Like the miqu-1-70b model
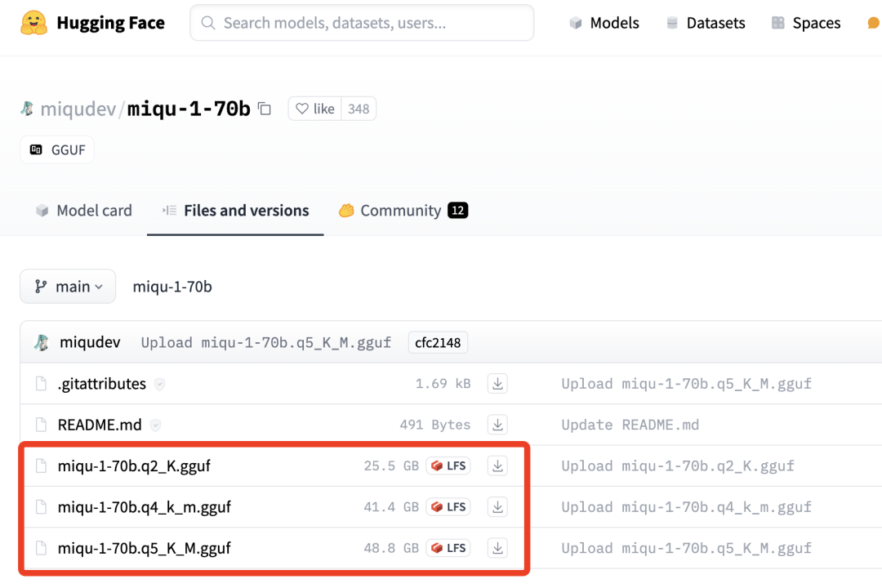Screen dimensions: 882x588 click(315, 109)
